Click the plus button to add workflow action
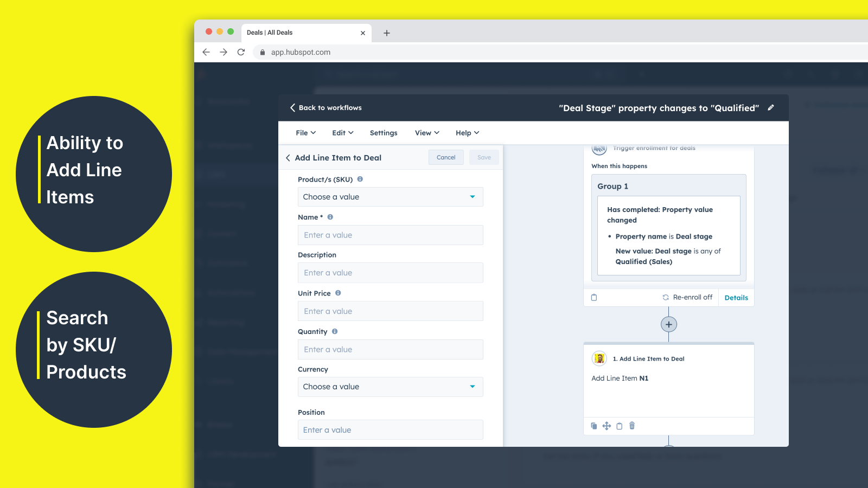This screenshot has width=868, height=488. pos(668,324)
